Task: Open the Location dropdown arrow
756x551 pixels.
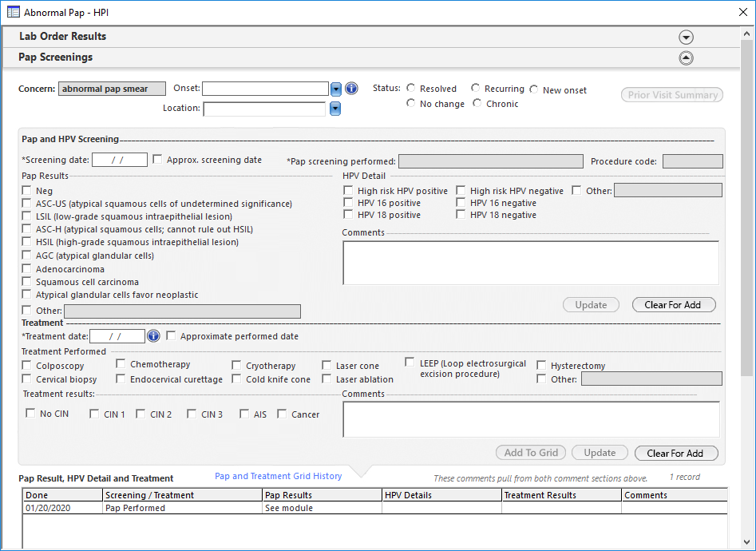Action: point(335,109)
